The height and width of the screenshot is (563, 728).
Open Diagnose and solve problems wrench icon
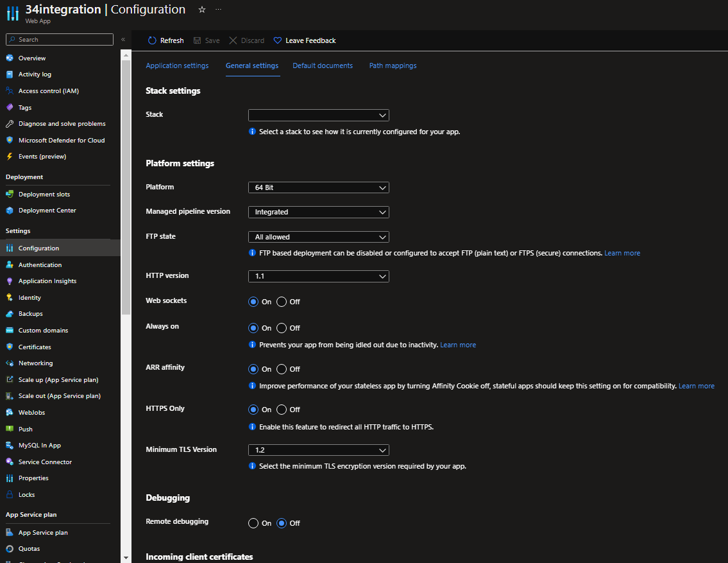9,123
